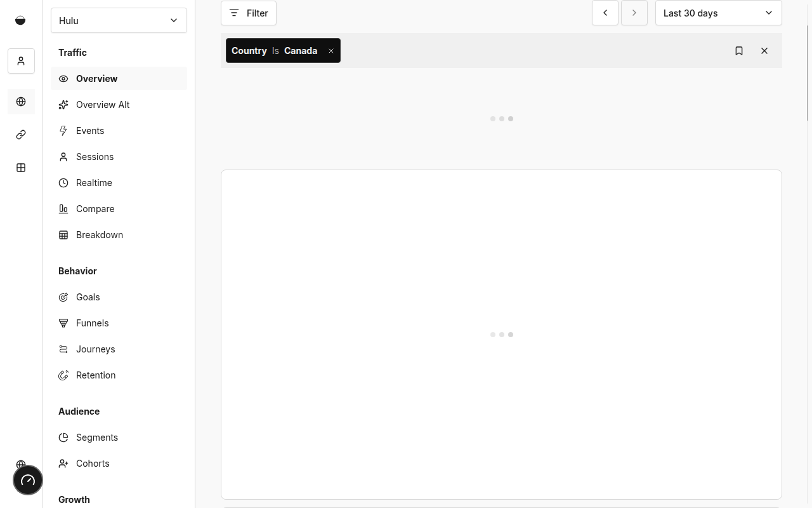Click the small globe icon above the help widget
The height and width of the screenshot is (508, 812).
pyautogui.click(x=21, y=464)
